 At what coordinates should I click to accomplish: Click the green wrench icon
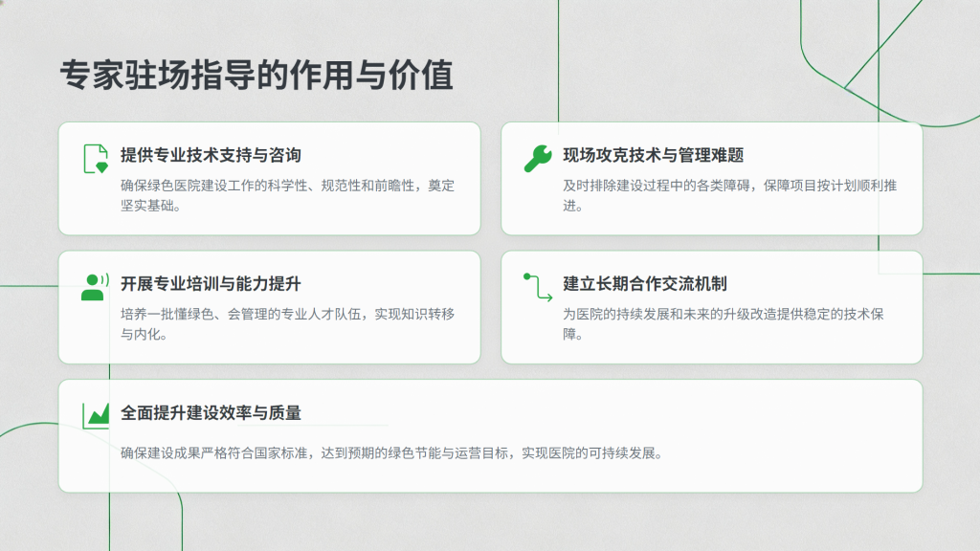pyautogui.click(x=538, y=158)
